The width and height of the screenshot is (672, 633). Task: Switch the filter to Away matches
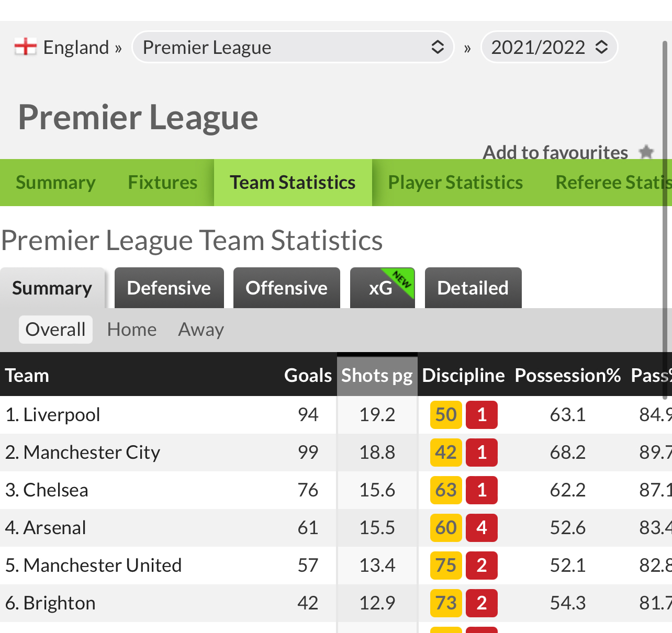coord(201,330)
